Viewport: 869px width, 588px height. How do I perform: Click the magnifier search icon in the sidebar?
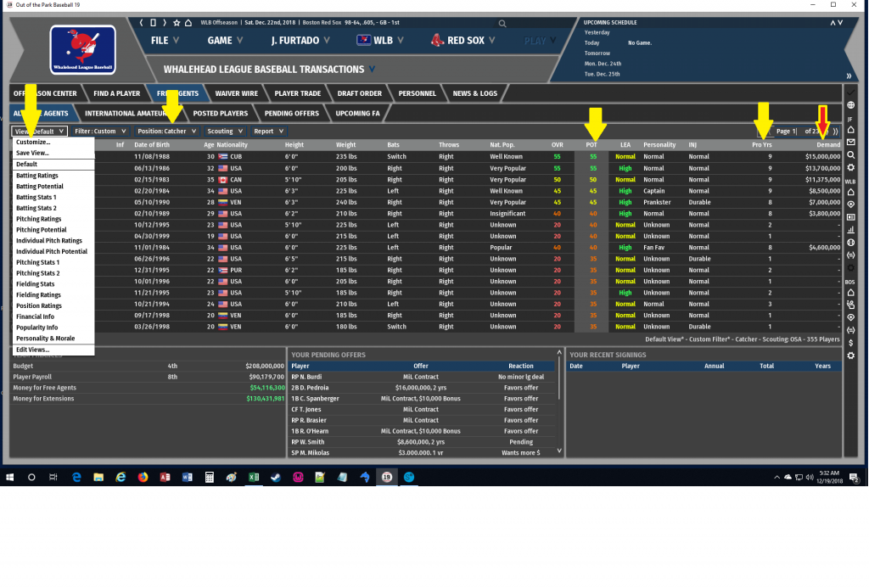(x=850, y=155)
